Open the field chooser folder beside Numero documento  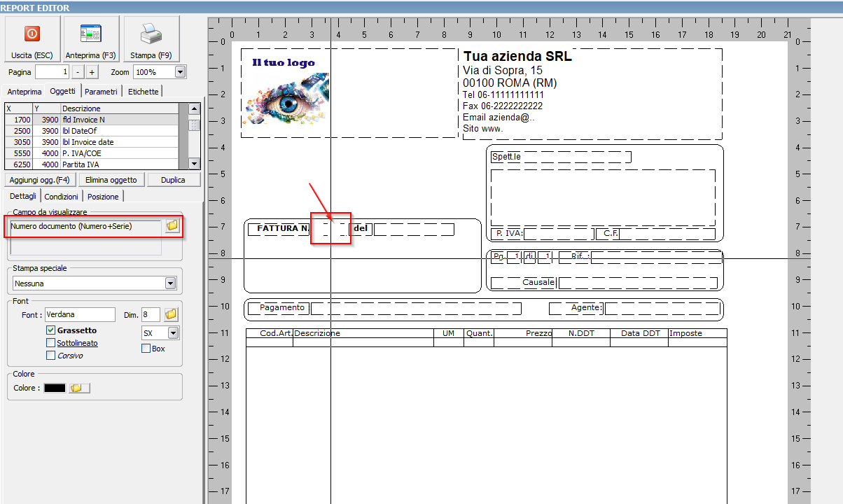(x=172, y=226)
